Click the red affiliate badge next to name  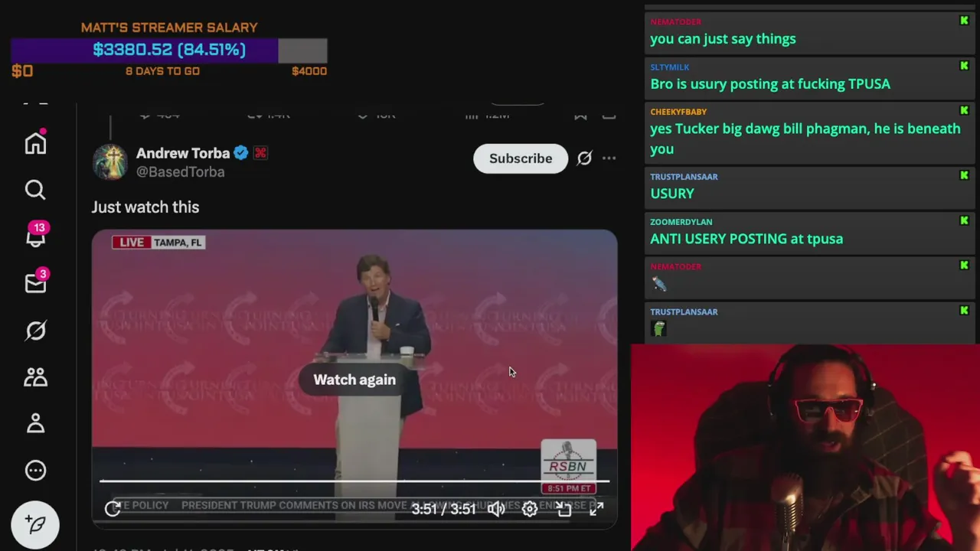pyautogui.click(x=260, y=153)
